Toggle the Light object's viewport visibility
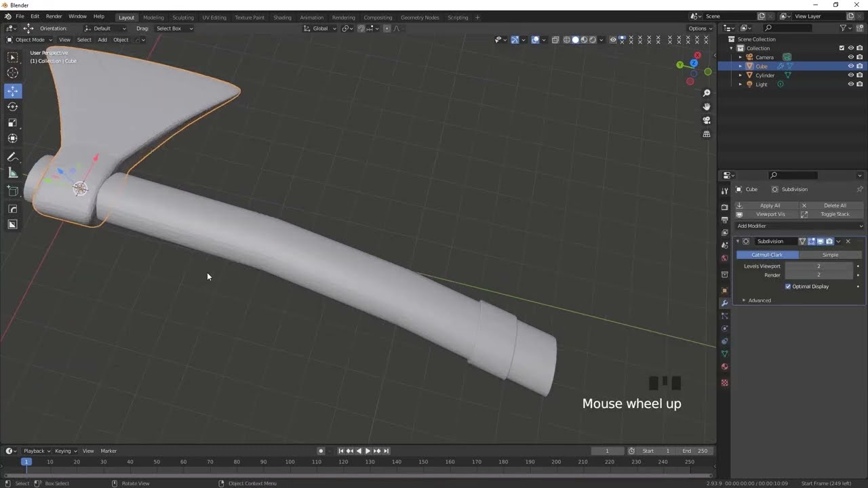Image resolution: width=868 pixels, height=488 pixels. pyautogui.click(x=850, y=85)
